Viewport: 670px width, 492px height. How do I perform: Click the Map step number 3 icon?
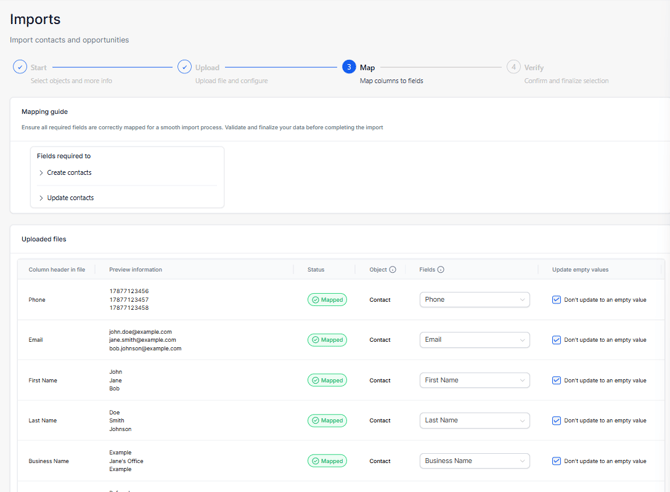point(349,67)
